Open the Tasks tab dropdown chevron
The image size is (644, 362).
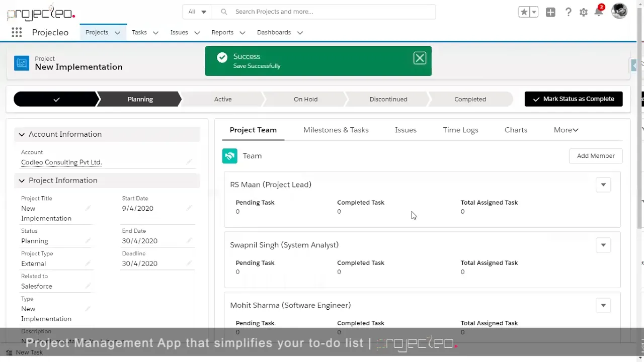pyautogui.click(x=155, y=33)
